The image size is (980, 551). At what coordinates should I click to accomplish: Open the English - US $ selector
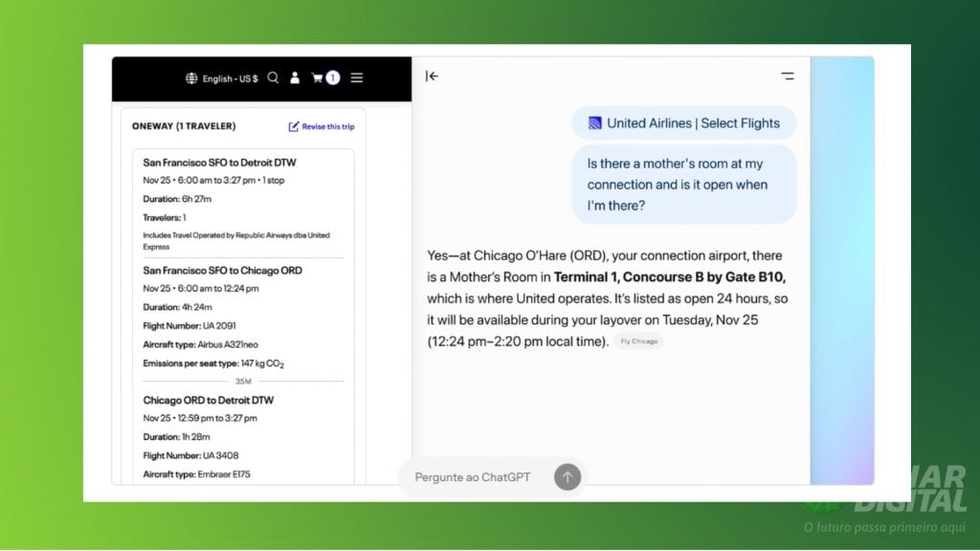click(230, 78)
